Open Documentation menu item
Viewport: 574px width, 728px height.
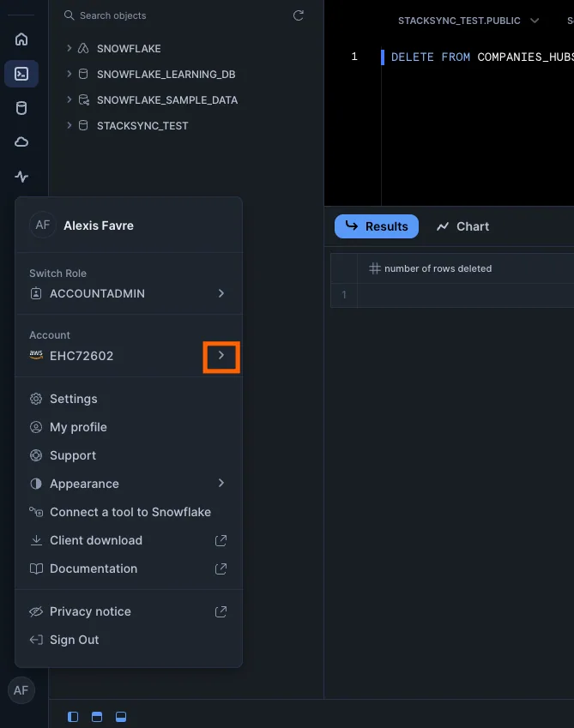coord(129,569)
